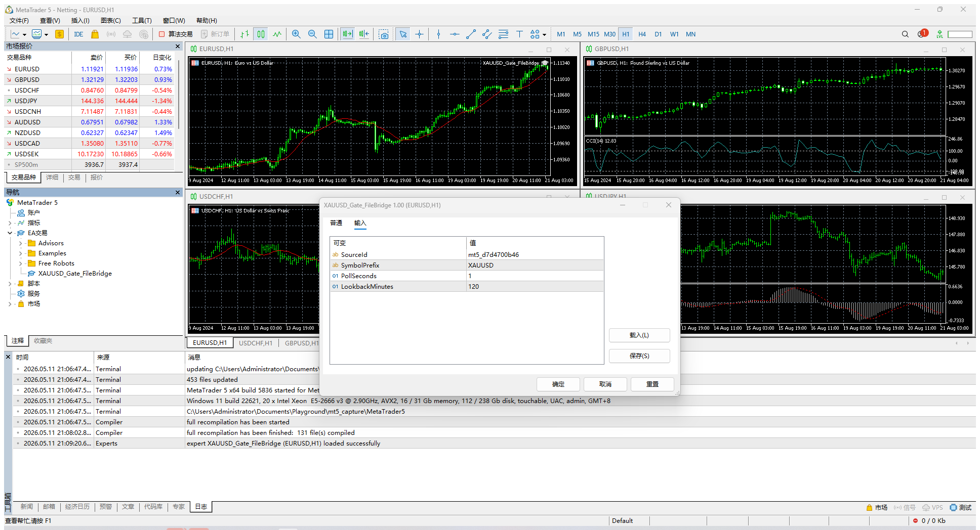Select the USDJPY row in Market Watch
Image resolution: width=980 pixels, height=530 pixels.
pyautogui.click(x=90, y=101)
